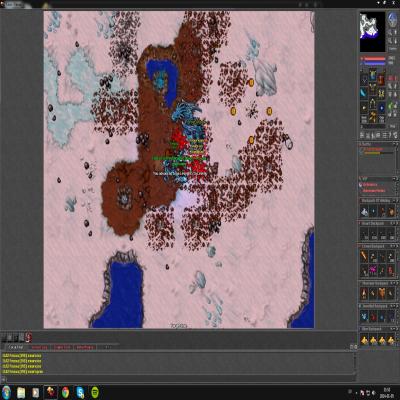Toggle the red combat button beside the inventory
400x400 pixels.
click(392, 78)
